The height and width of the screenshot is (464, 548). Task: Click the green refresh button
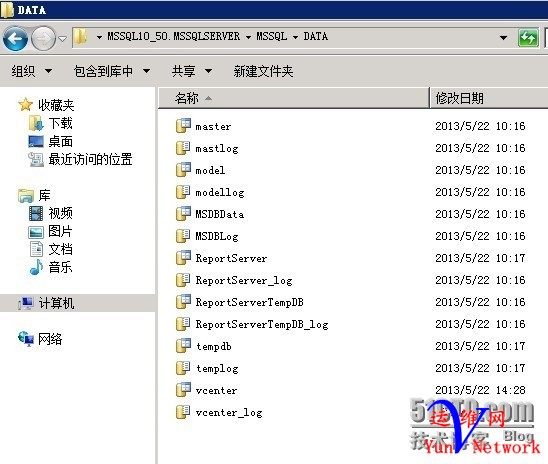click(528, 38)
